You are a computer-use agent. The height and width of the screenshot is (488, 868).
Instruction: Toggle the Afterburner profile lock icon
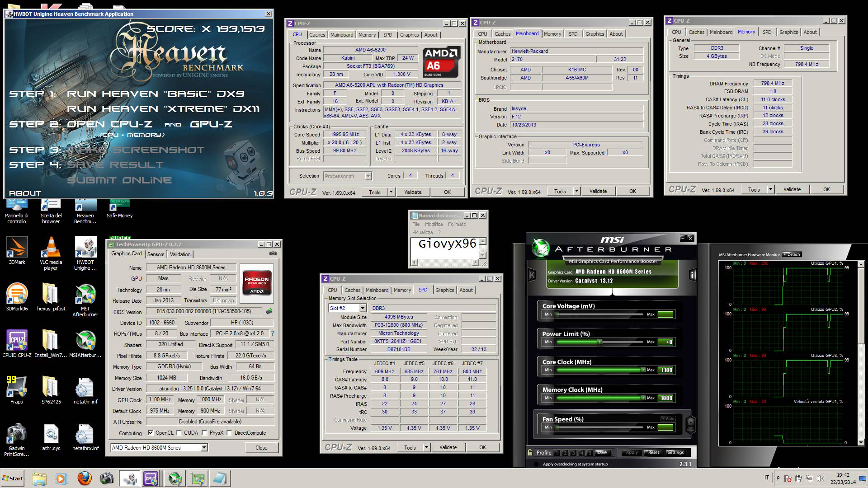point(530,452)
